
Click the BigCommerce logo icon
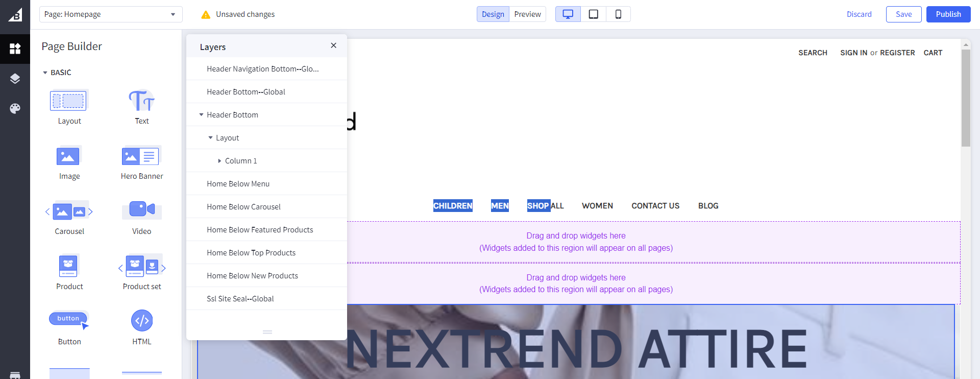(15, 15)
